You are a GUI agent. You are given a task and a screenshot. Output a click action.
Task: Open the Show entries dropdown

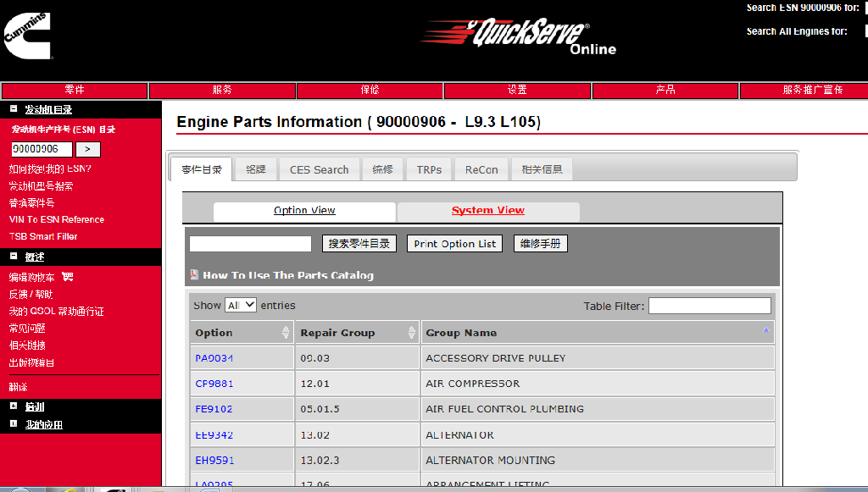pos(240,305)
